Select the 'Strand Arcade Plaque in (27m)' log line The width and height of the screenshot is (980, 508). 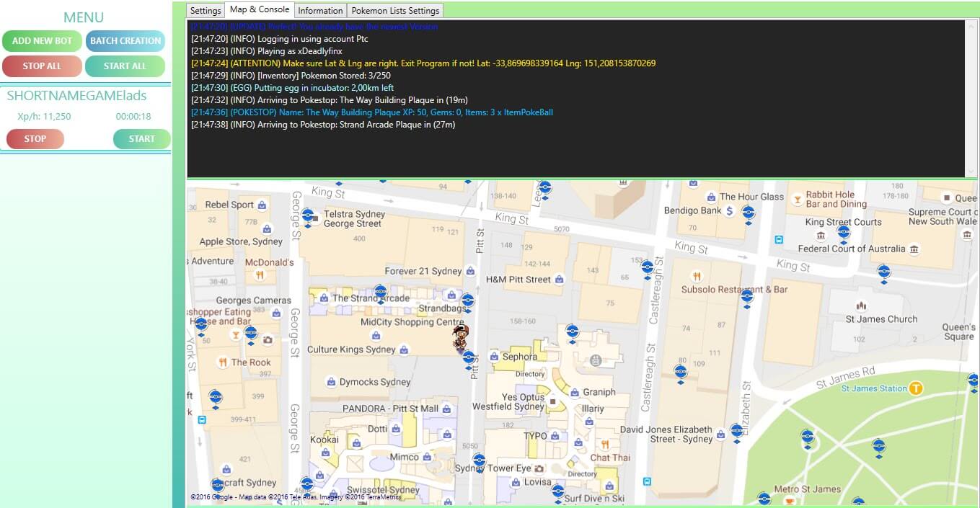point(323,125)
